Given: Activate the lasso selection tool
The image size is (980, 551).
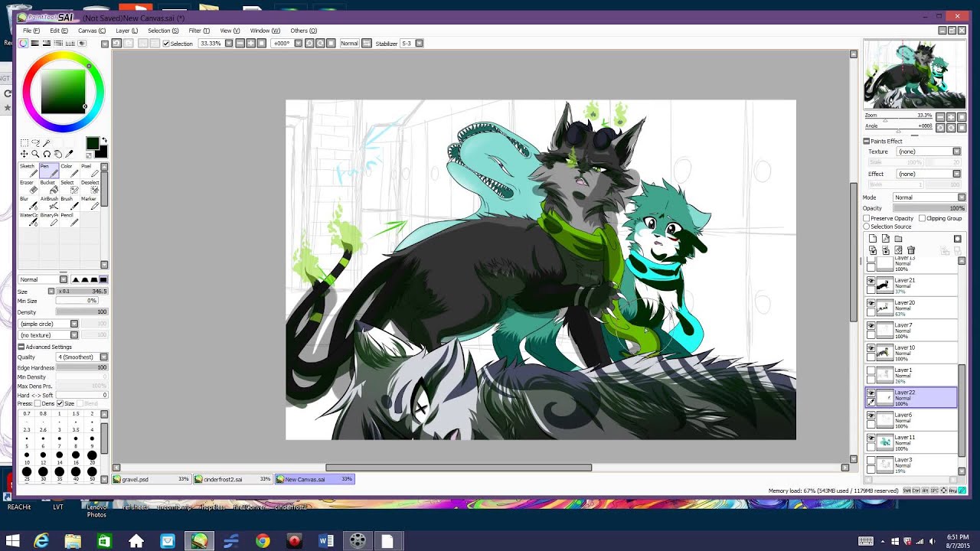Looking at the screenshot, I should (x=35, y=143).
